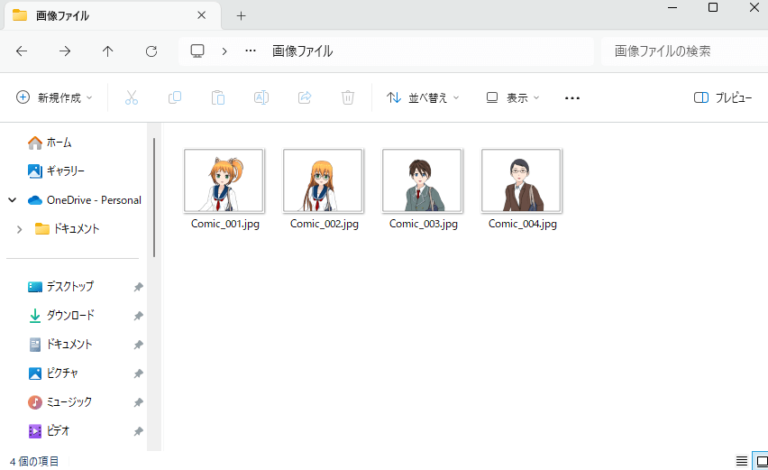Expand the ドキュメント folder under OneDrive
This screenshot has height=470, width=768.
(x=19, y=229)
